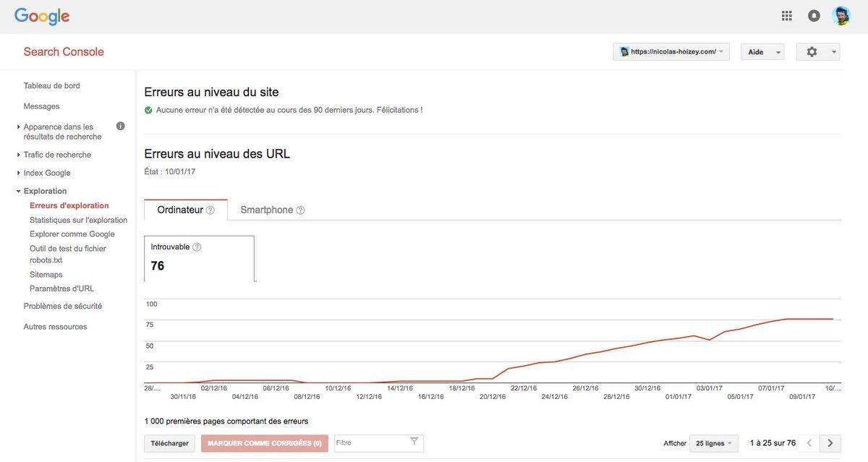Click the user profile avatar
The image size is (868, 462).
tap(841, 15)
